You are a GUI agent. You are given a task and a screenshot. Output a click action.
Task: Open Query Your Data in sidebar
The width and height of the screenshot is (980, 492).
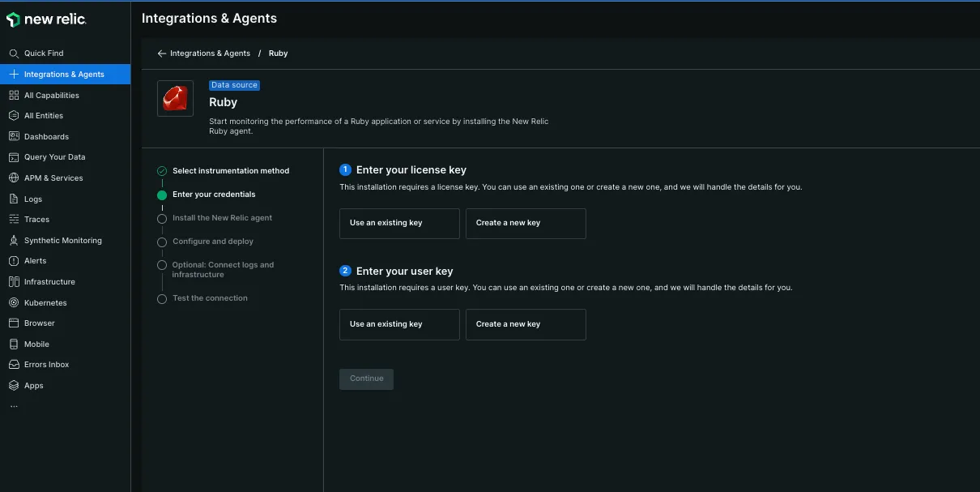(54, 157)
